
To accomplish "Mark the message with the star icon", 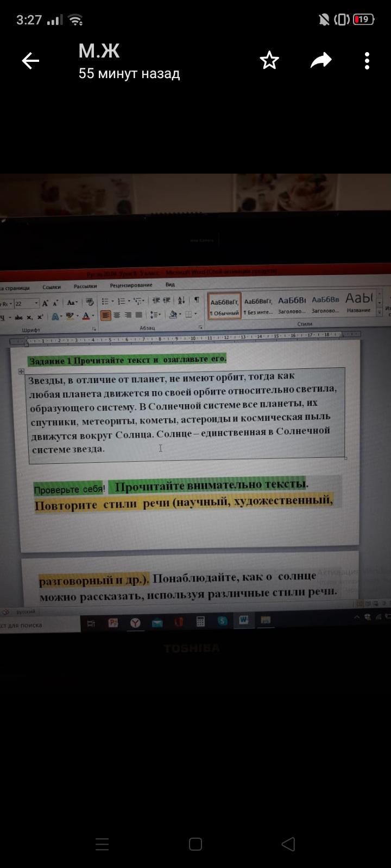I will click(x=269, y=61).
